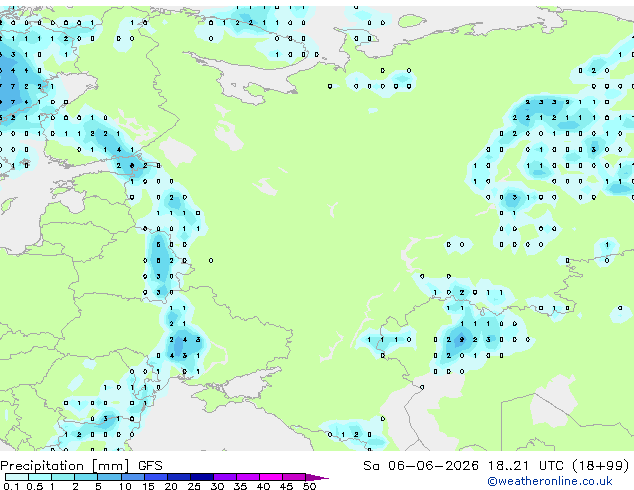Image resolution: width=634 pixels, height=490 pixels.
Task: Pick the 0.5–1 mm legend swatch
Action: coord(40,477)
